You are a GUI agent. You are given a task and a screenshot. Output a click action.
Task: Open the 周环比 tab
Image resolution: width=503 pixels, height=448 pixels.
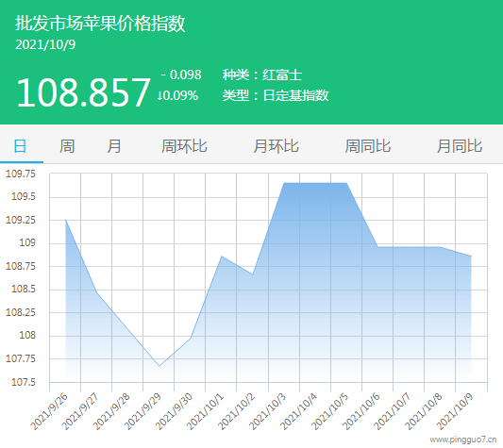(x=184, y=146)
